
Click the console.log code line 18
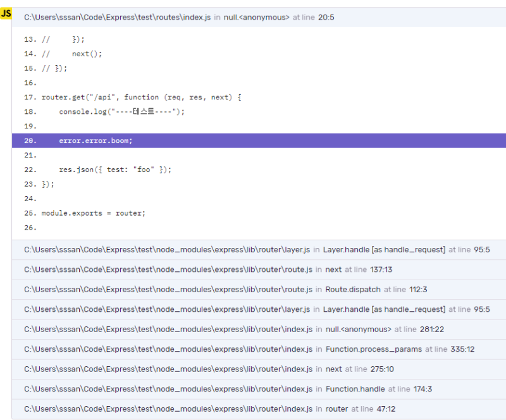(121, 112)
